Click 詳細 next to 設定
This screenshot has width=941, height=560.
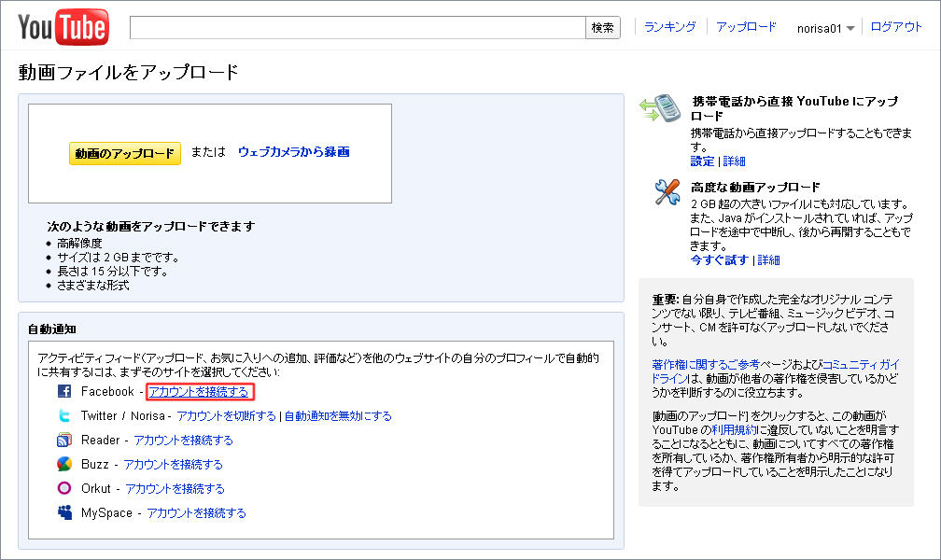pos(734,161)
